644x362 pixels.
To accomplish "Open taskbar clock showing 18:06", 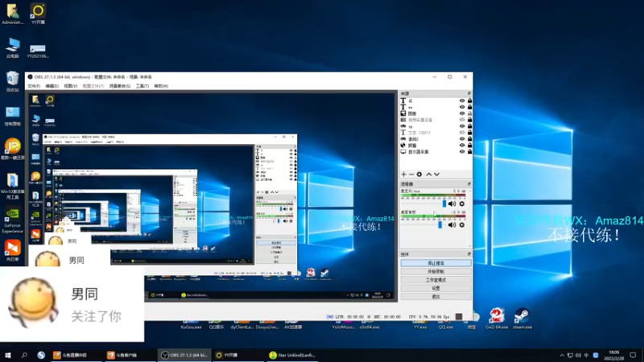I will click(x=614, y=355).
